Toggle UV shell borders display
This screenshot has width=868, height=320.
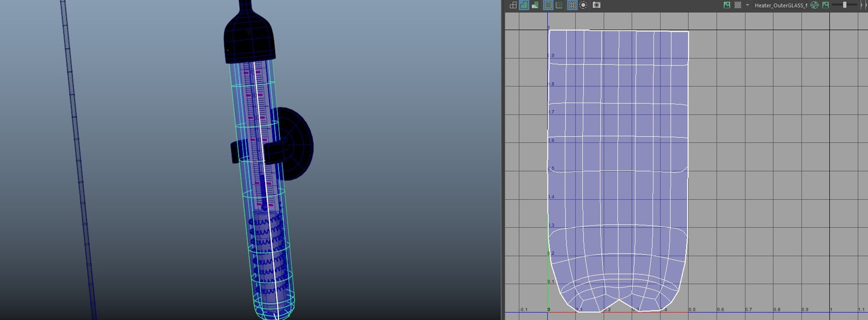tap(559, 5)
